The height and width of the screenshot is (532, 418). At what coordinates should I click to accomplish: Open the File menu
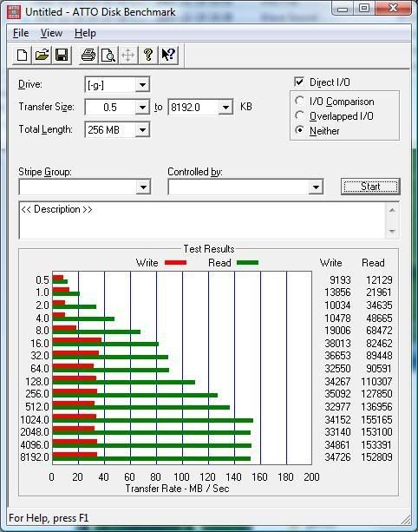coord(21,33)
